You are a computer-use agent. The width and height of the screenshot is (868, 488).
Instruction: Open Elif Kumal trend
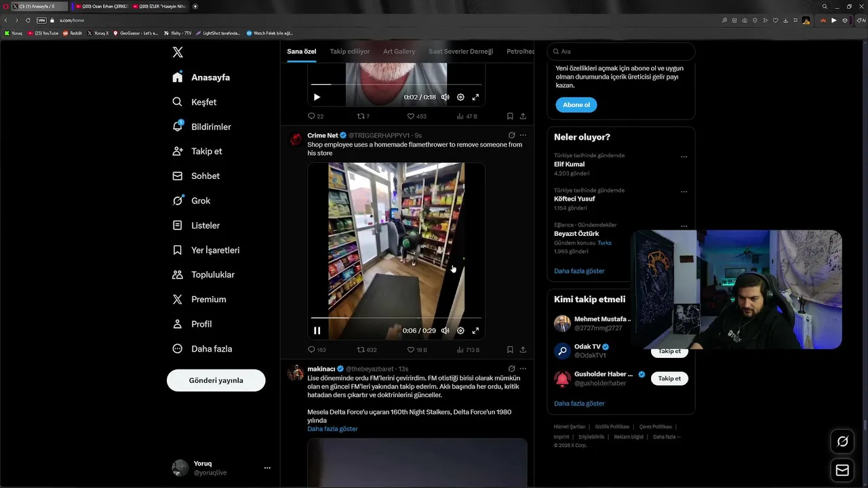point(569,164)
